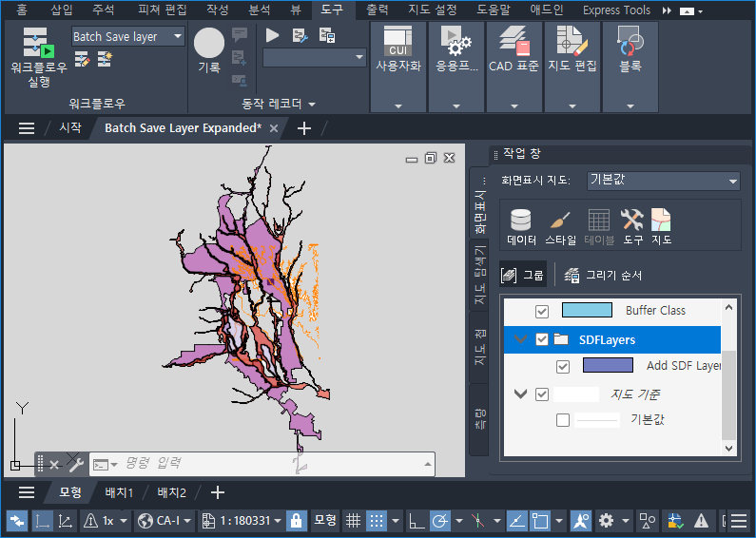Open the Express Tools ribbon tab
This screenshot has width=756, height=538.
[616, 10]
